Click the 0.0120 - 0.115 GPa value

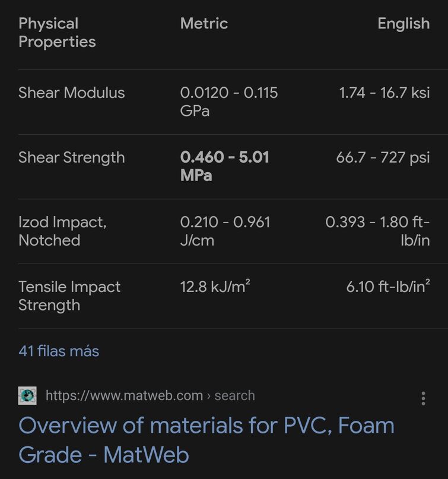(x=228, y=101)
